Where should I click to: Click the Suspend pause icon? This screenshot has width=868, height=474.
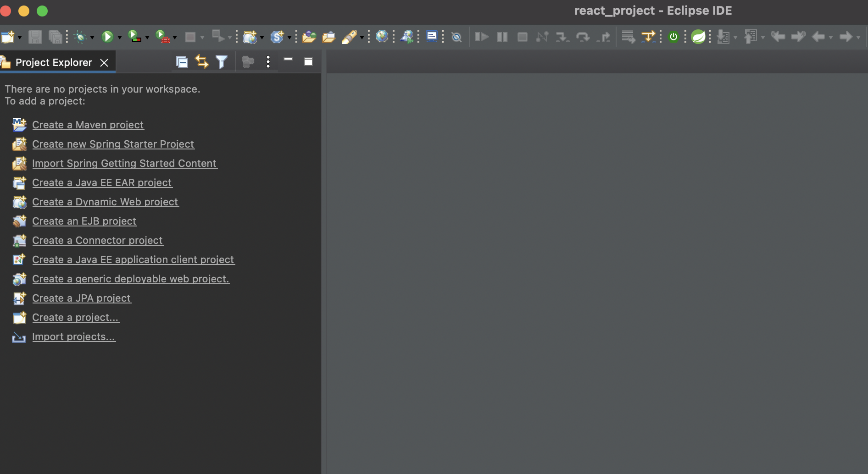point(502,37)
